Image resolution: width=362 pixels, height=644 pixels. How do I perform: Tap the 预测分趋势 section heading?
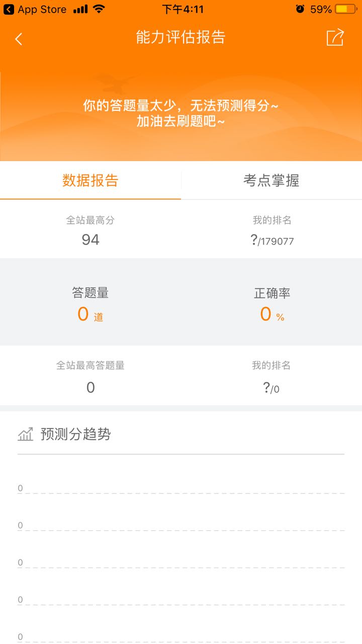pyautogui.click(x=75, y=434)
